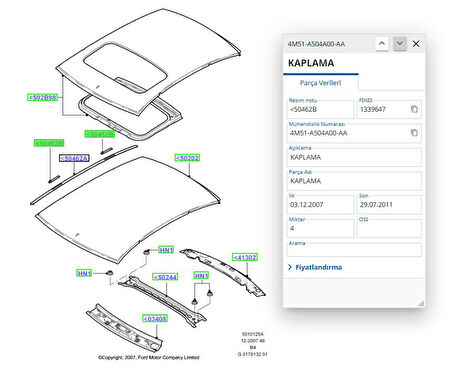Go to previous part with the up chevron
This screenshot has width=452, height=375.
[382, 44]
